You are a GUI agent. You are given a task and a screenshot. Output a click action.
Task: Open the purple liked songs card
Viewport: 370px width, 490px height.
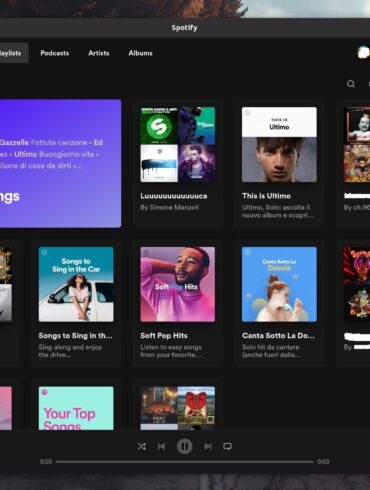60,163
